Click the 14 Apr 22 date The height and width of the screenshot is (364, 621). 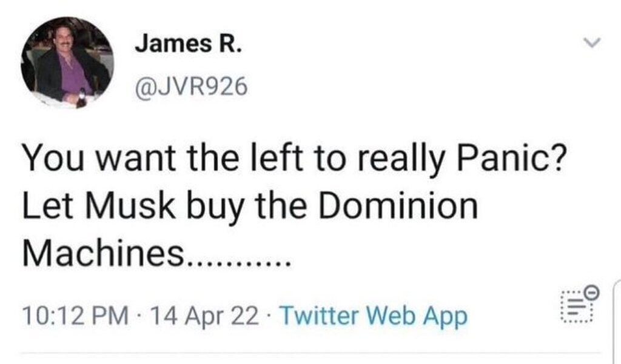205,316
